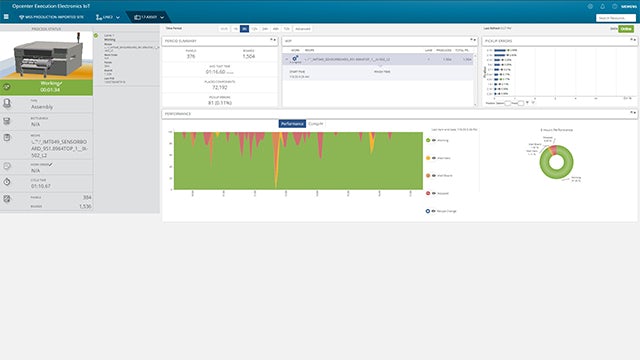Toggle visibility eye for Wait Next series
This screenshot has width=640, height=360.
point(434,158)
